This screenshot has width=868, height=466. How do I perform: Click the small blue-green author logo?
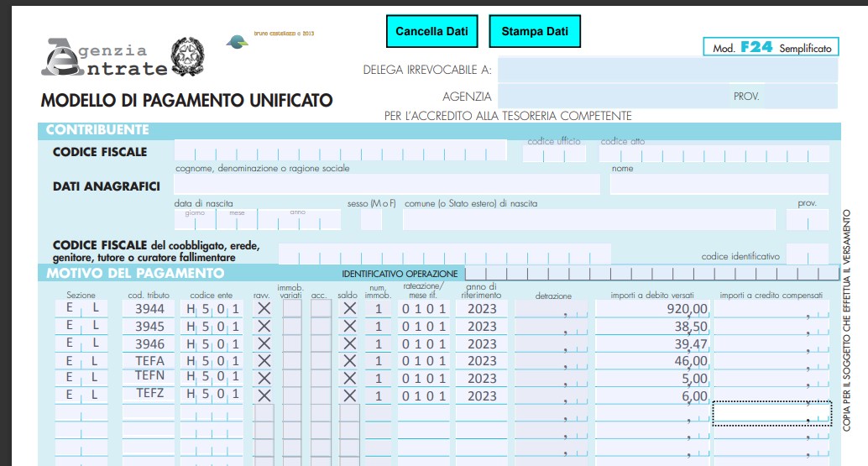click(x=238, y=41)
